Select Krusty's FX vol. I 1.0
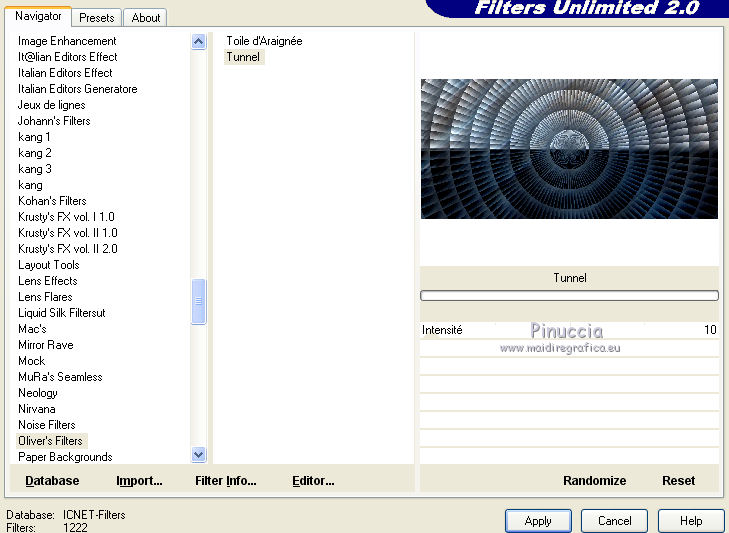The image size is (729, 533). [x=66, y=217]
